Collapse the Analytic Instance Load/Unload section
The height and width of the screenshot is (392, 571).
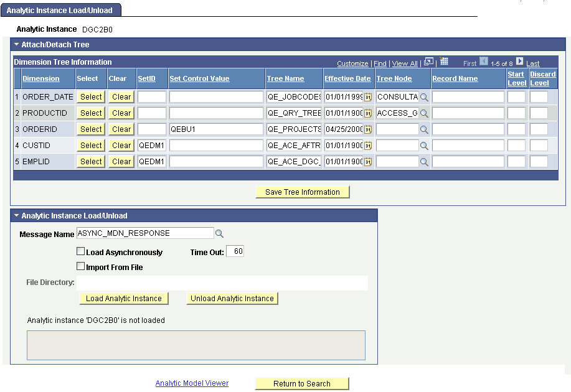[x=15, y=216]
